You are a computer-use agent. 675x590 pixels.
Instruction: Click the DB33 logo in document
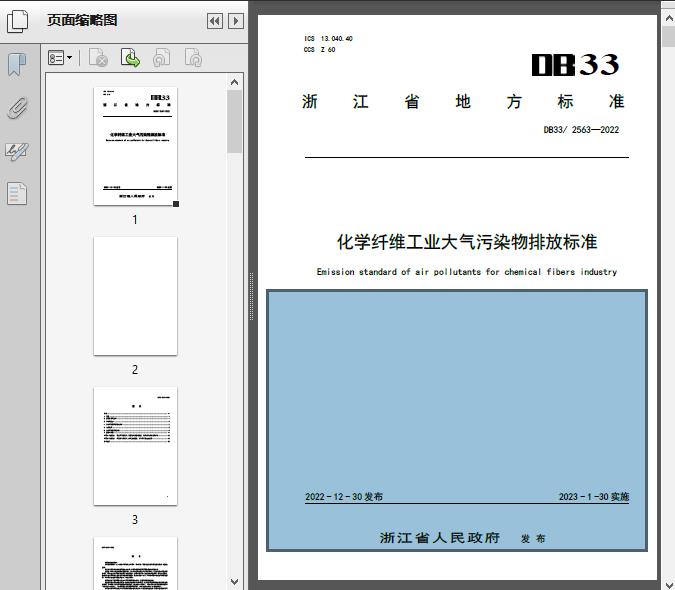pos(575,65)
